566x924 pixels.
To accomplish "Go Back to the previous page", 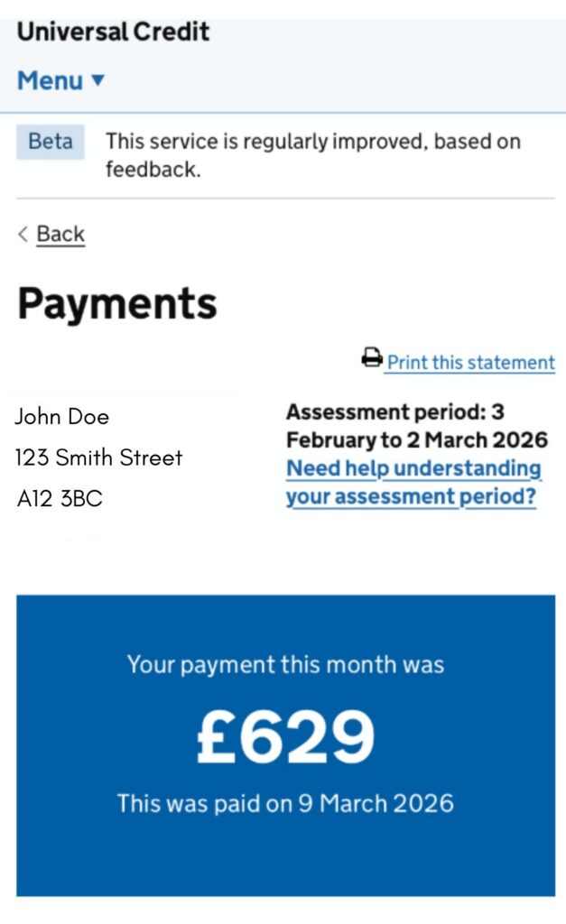I will click(x=60, y=234).
